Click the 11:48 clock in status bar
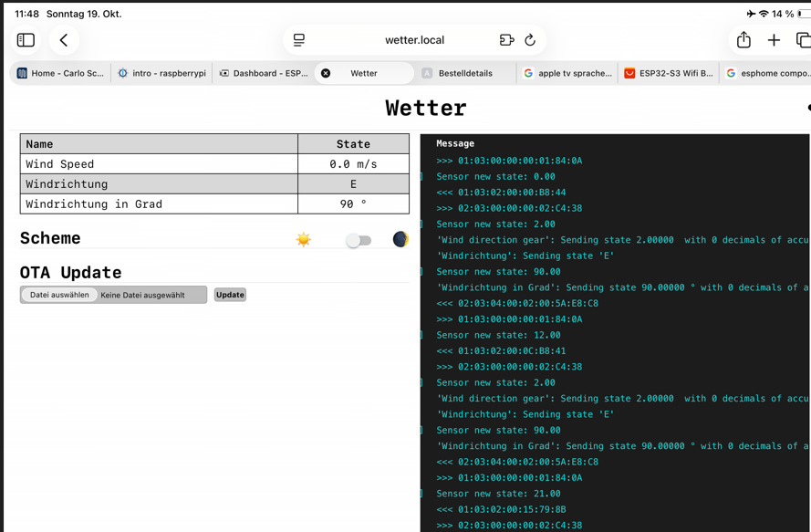The height and width of the screenshot is (532, 811). [26, 14]
